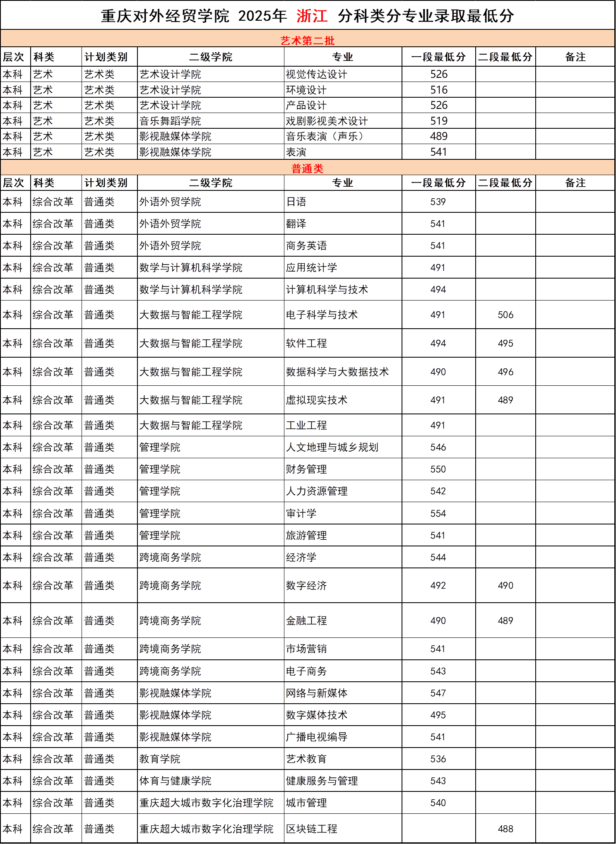Select the 金融工程 major cell

[306, 621]
